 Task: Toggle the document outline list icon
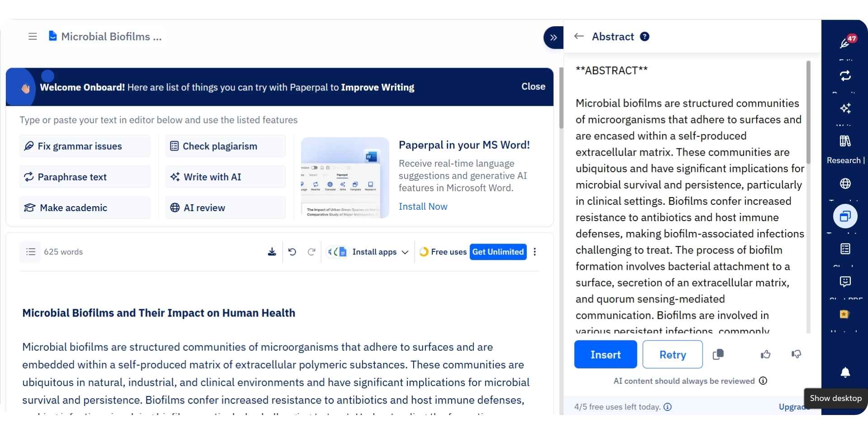pyautogui.click(x=30, y=252)
